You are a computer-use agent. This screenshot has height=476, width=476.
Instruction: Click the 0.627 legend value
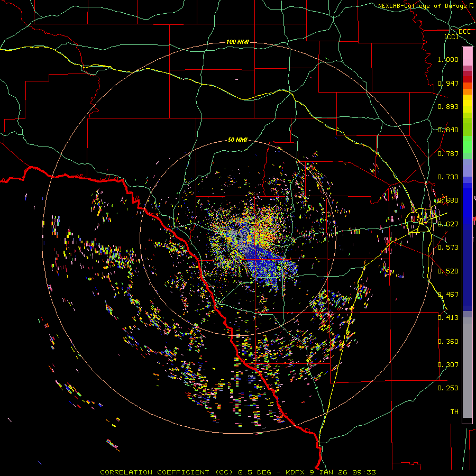tap(448, 224)
